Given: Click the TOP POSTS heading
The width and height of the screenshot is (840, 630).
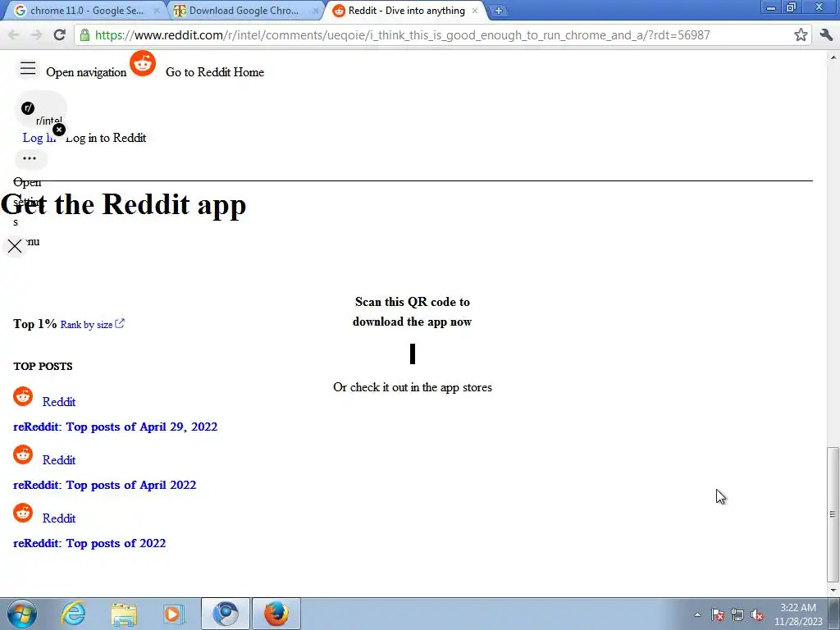Looking at the screenshot, I should (43, 367).
